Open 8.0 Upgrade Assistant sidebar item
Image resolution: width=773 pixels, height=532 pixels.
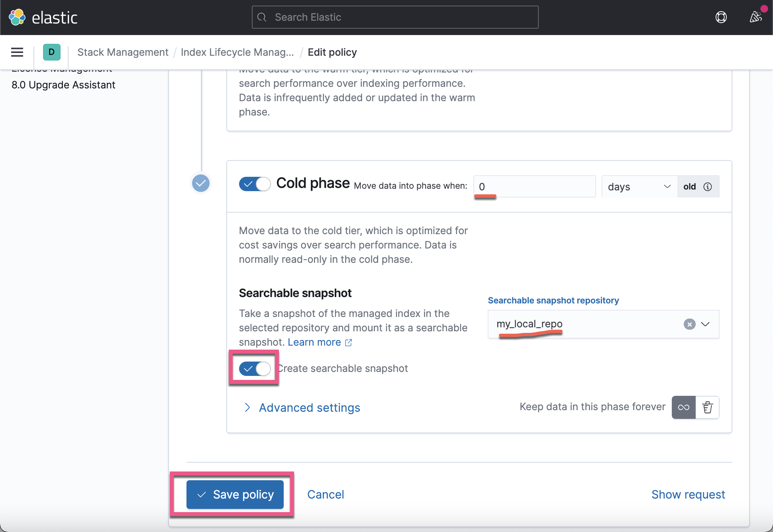click(63, 85)
